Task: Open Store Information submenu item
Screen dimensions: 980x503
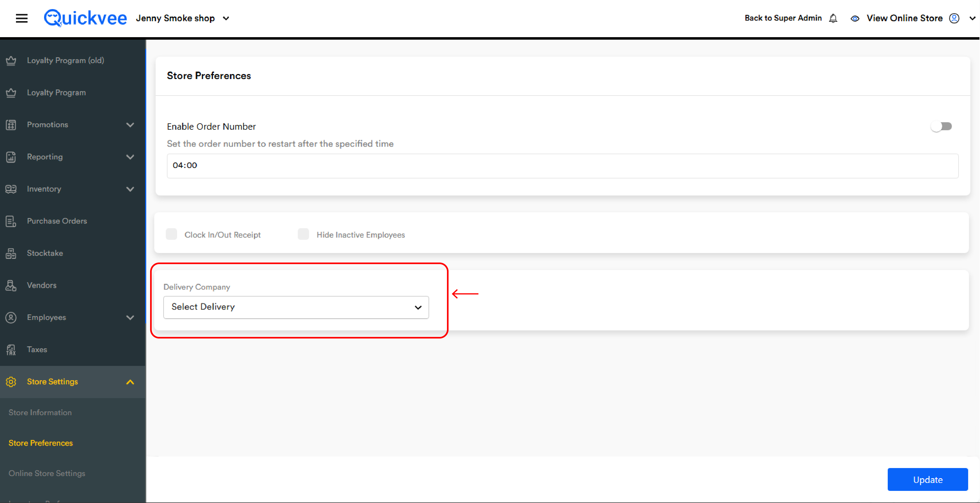Action: coord(40,412)
